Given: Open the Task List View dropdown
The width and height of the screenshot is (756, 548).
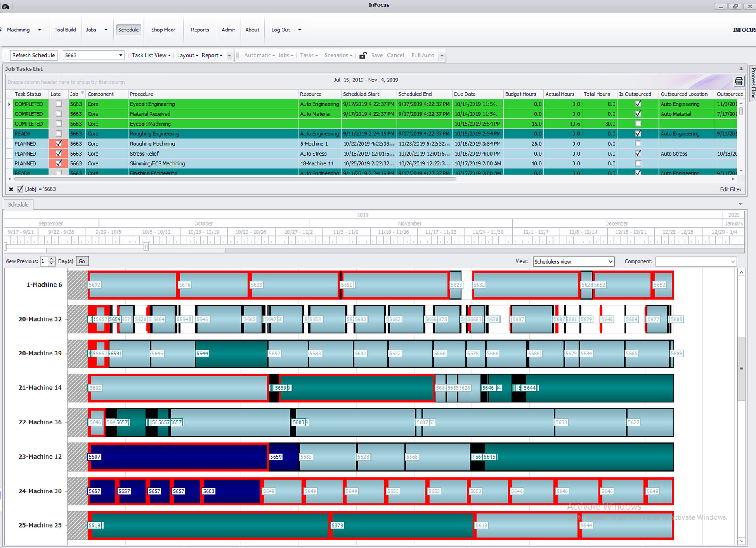Looking at the screenshot, I should [x=151, y=55].
